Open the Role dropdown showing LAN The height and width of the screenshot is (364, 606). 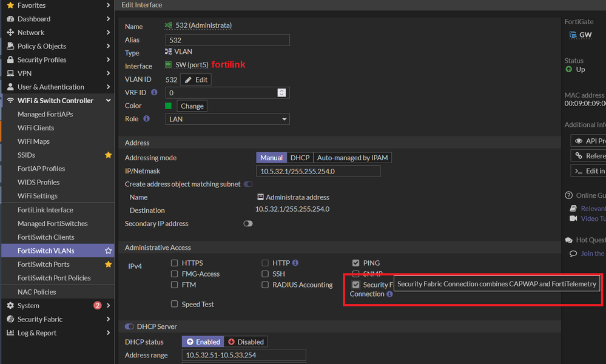click(x=227, y=119)
